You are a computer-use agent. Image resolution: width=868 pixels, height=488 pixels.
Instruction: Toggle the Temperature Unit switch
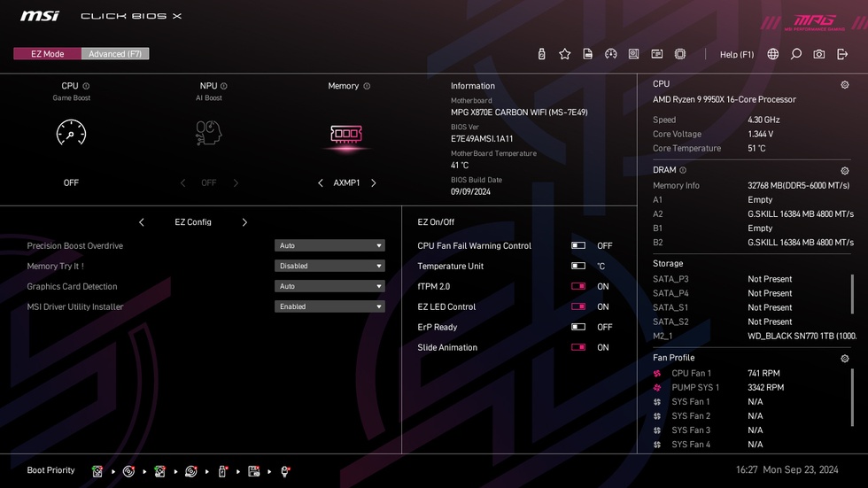tap(578, 266)
